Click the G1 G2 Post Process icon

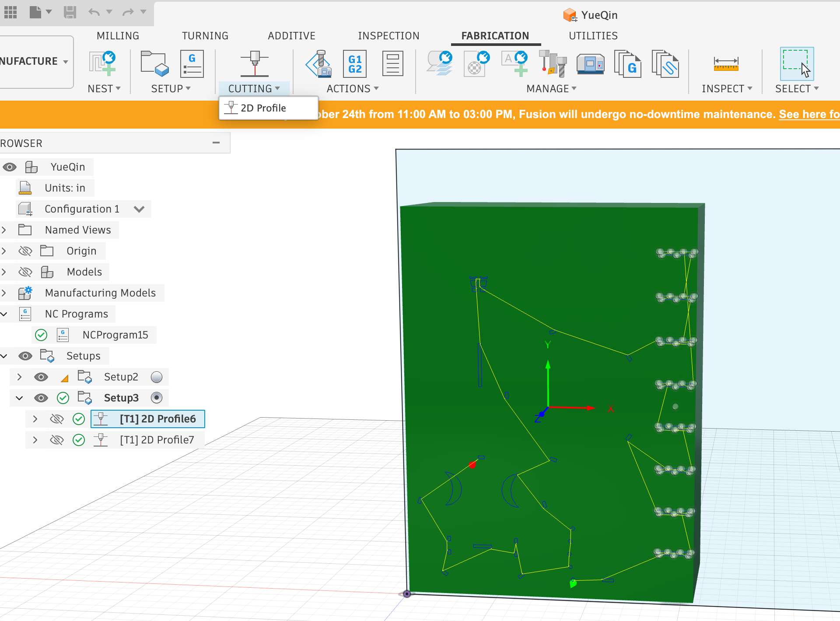point(355,63)
